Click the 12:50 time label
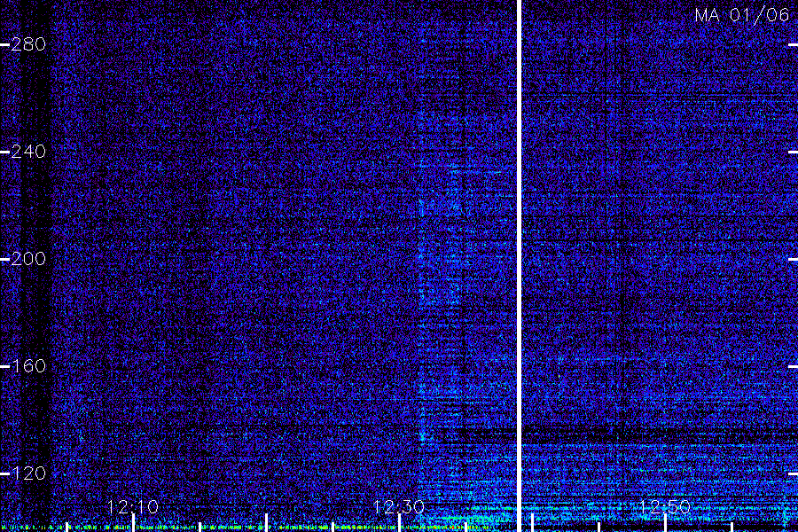Image resolution: width=798 pixels, height=532 pixels. click(x=665, y=507)
